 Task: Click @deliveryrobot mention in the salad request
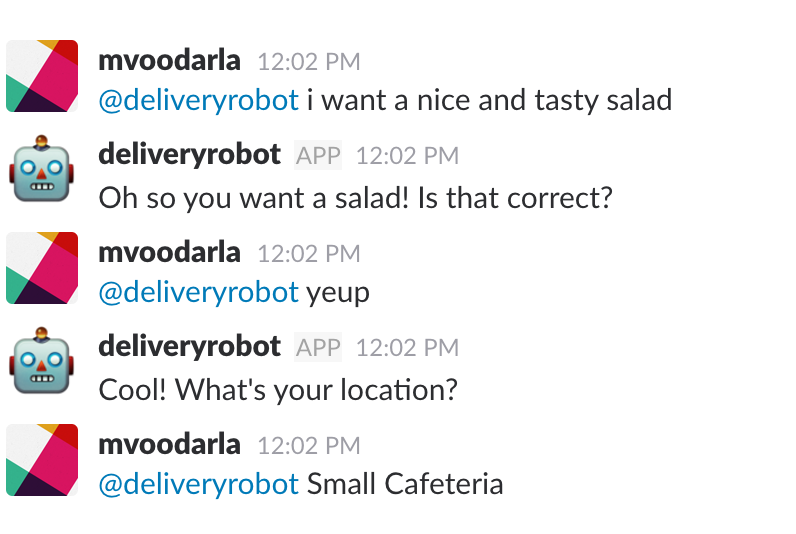click(x=198, y=100)
